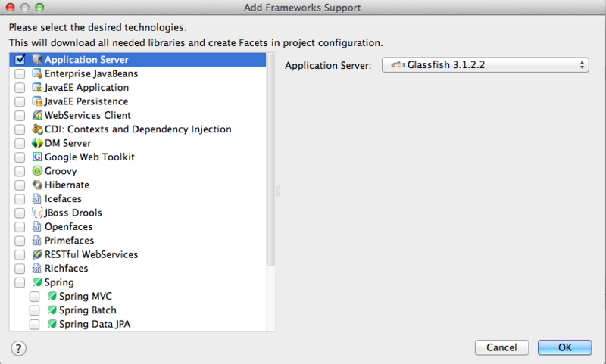
Task: Click the WebServices Client icon
Action: pyautogui.click(x=37, y=115)
